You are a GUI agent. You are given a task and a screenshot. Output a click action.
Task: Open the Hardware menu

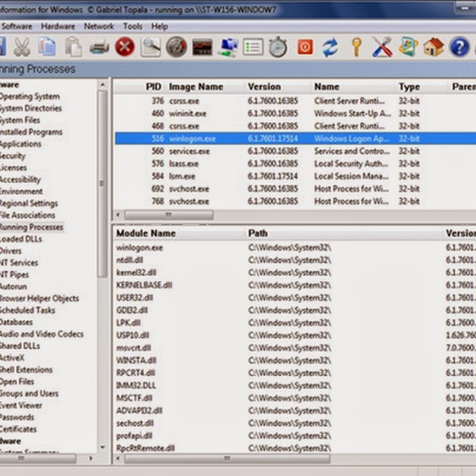point(58,26)
